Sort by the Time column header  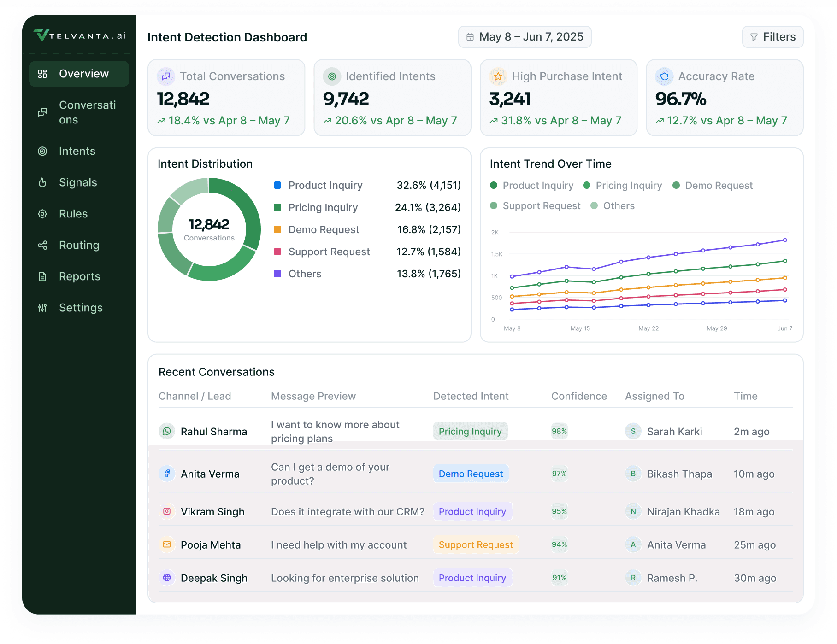click(x=746, y=396)
